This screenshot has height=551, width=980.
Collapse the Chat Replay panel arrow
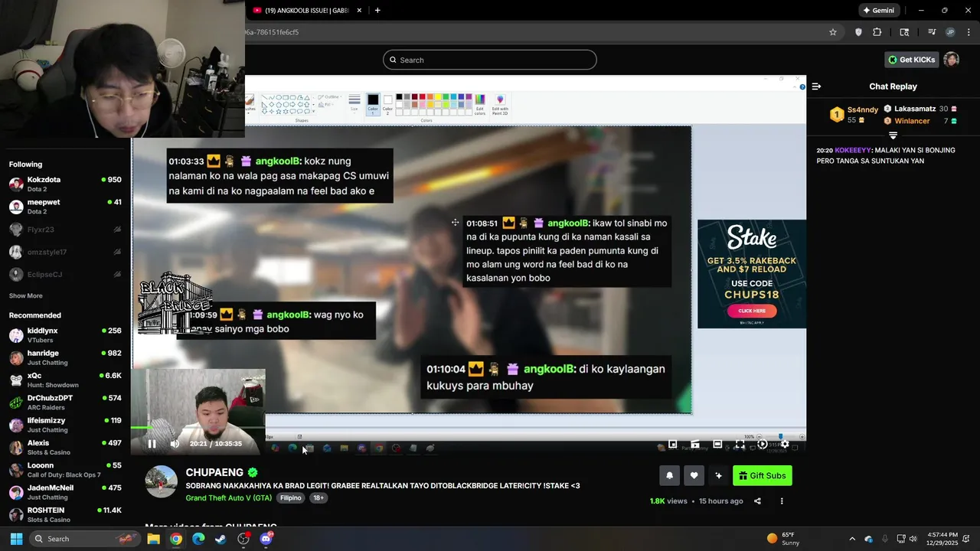click(817, 86)
